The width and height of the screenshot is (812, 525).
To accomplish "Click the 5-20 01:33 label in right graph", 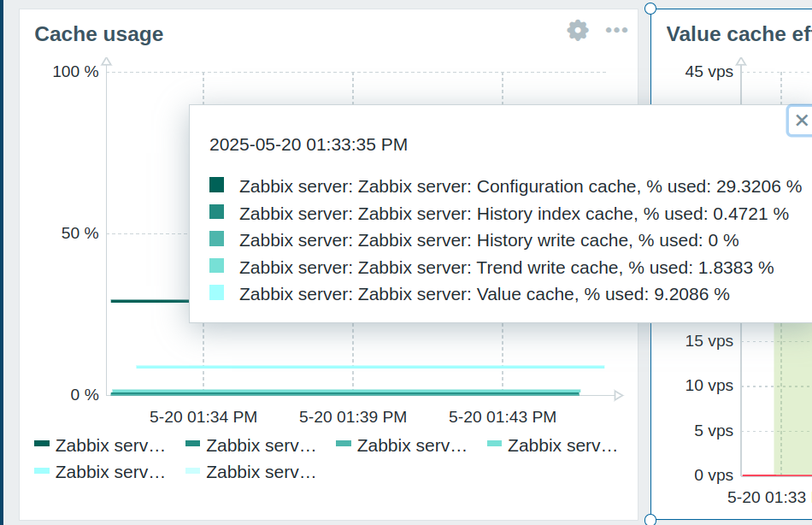I will click(767, 498).
